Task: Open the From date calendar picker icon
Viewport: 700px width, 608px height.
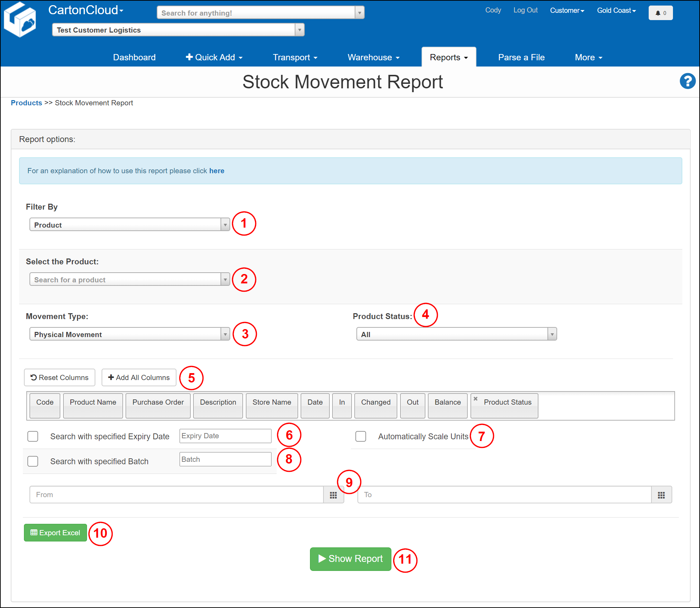Action: tap(333, 495)
